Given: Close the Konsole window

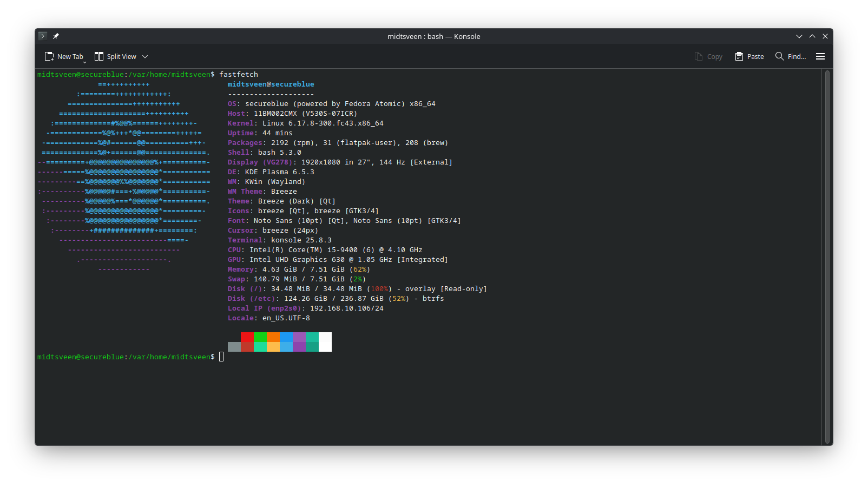Looking at the screenshot, I should click(x=825, y=36).
